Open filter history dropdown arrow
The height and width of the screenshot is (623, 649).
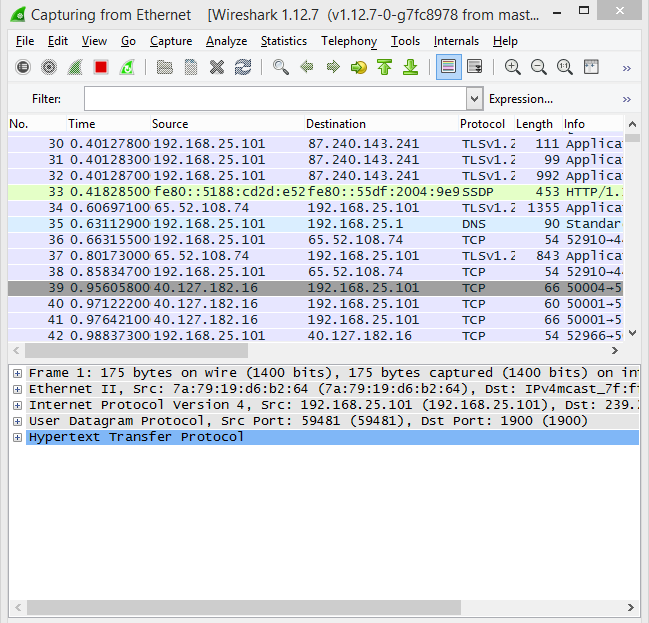(x=474, y=99)
